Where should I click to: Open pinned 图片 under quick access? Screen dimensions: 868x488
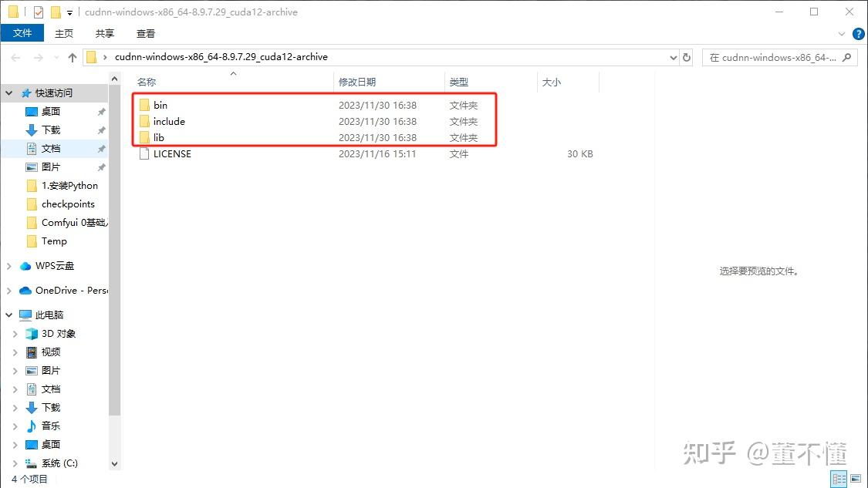(x=51, y=167)
